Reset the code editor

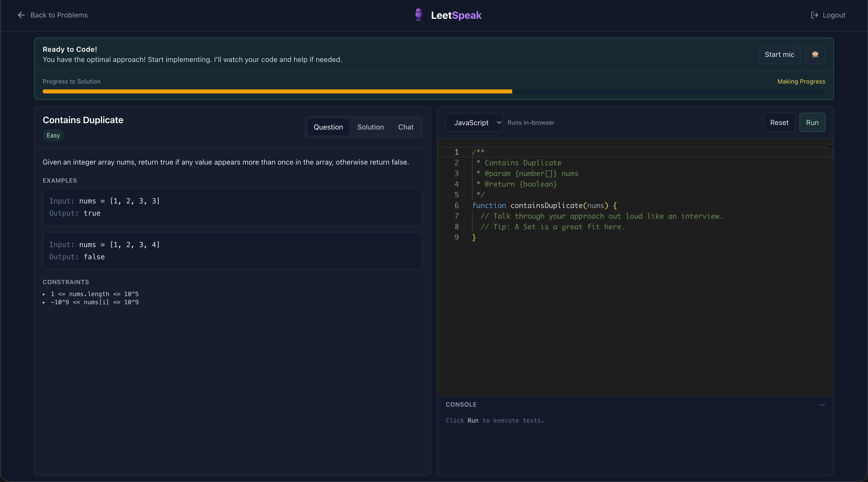pos(779,123)
